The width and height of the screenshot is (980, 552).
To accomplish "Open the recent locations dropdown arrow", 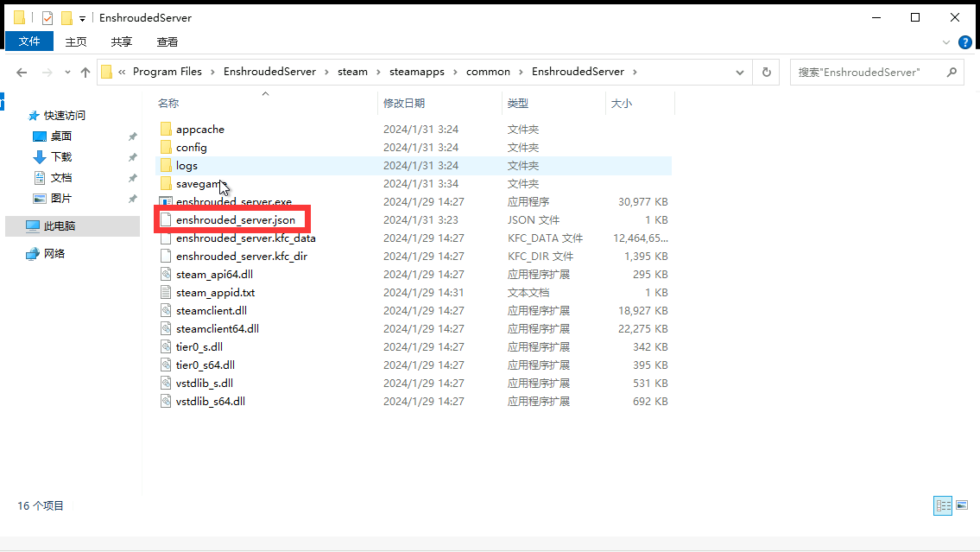I will (x=67, y=73).
